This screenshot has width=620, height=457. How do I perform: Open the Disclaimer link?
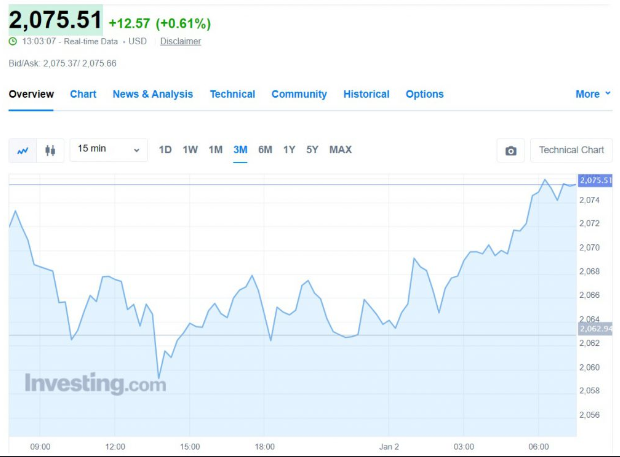coord(180,41)
